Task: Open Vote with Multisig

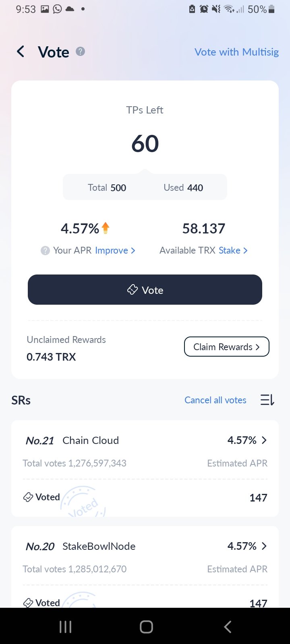Action: [x=236, y=52]
